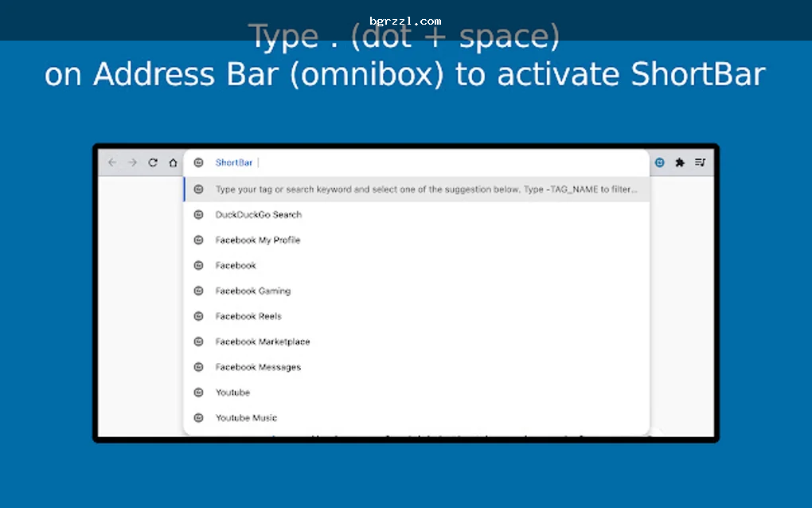Choose DuckDuckGo Search suggestion

(x=417, y=214)
